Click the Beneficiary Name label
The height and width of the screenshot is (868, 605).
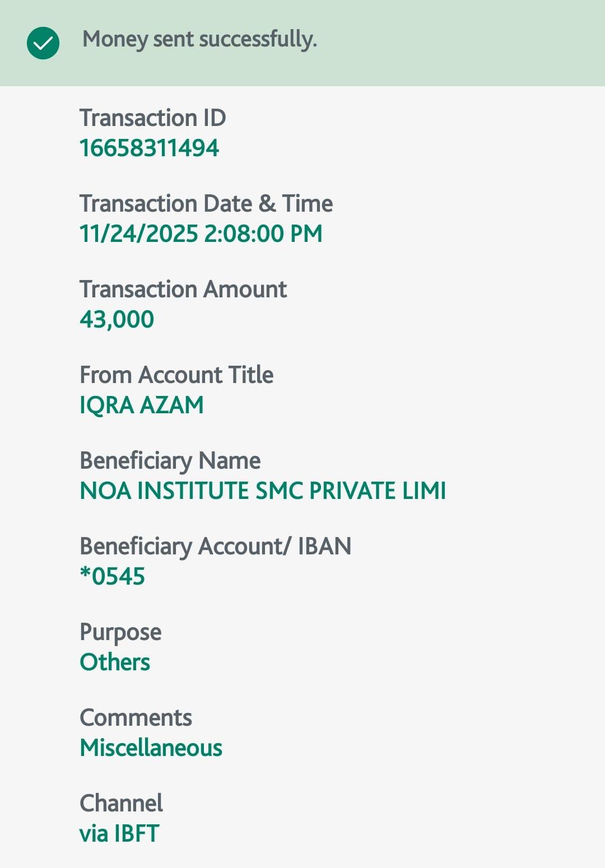(170, 461)
